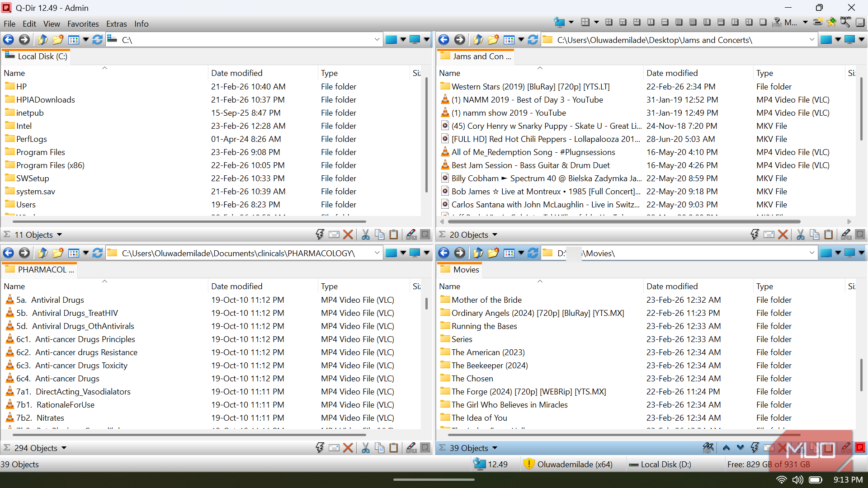Open the Favorites menu
The height and width of the screenshot is (488, 868).
click(83, 23)
